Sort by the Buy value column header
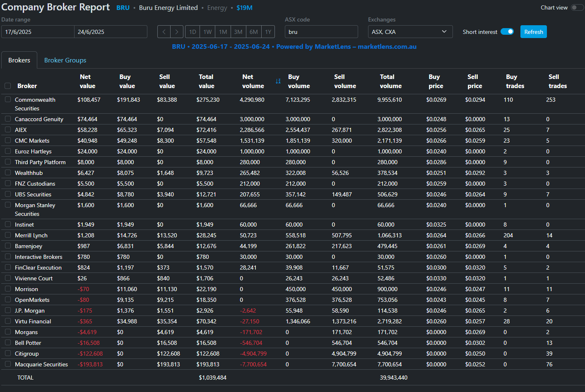The width and height of the screenshot is (585, 392). 127,81
